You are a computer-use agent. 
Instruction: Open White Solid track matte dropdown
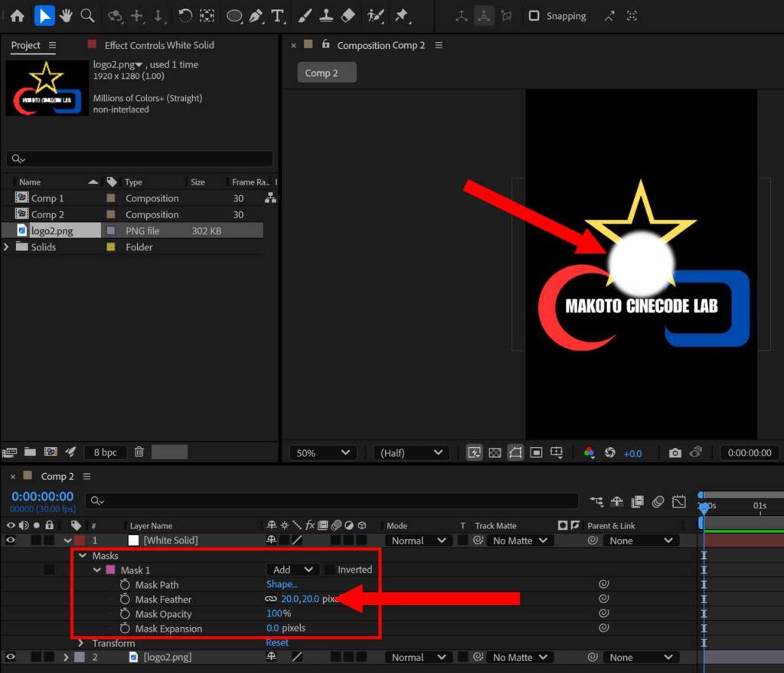point(520,541)
